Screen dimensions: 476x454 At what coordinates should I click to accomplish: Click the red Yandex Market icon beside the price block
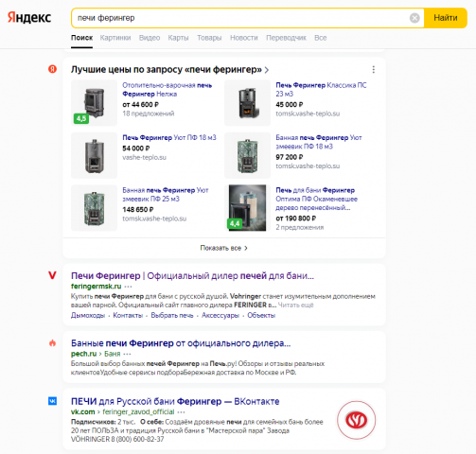click(52, 69)
